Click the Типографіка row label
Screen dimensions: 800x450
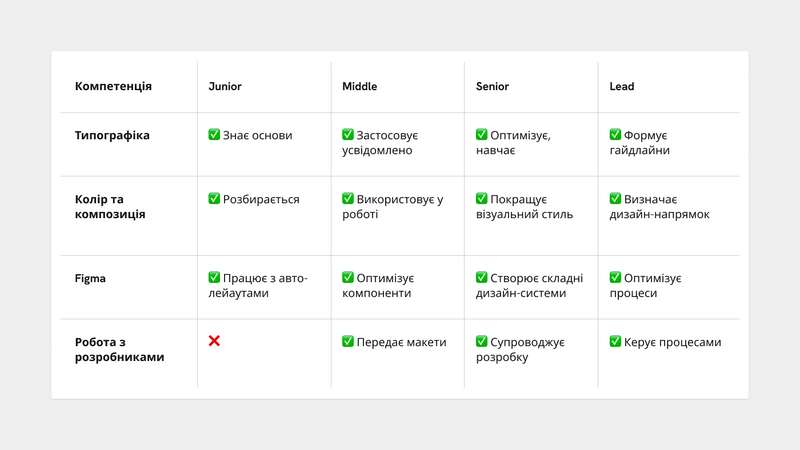[112, 136]
